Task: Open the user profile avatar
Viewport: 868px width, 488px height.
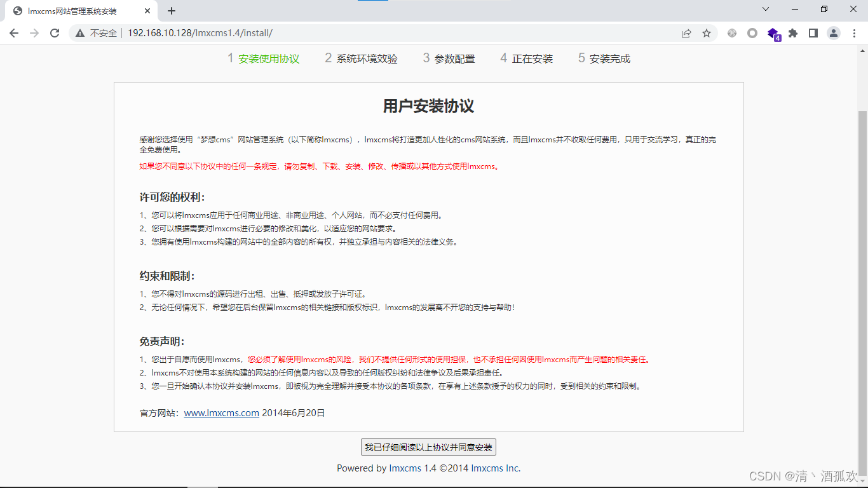Action: [x=834, y=33]
